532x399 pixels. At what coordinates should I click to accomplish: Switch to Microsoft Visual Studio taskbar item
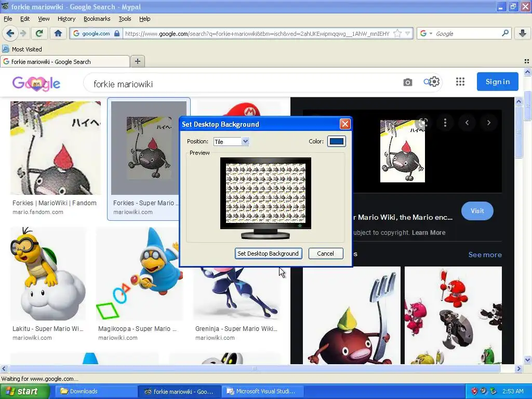click(x=263, y=391)
